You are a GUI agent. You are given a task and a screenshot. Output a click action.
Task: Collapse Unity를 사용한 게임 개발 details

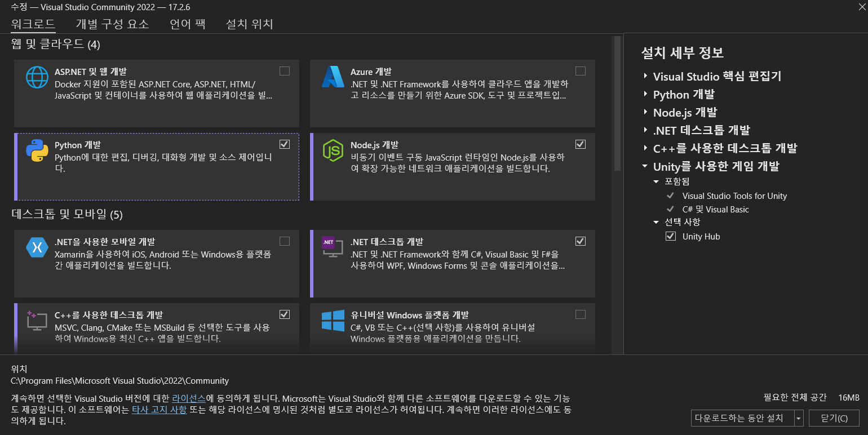tap(645, 166)
